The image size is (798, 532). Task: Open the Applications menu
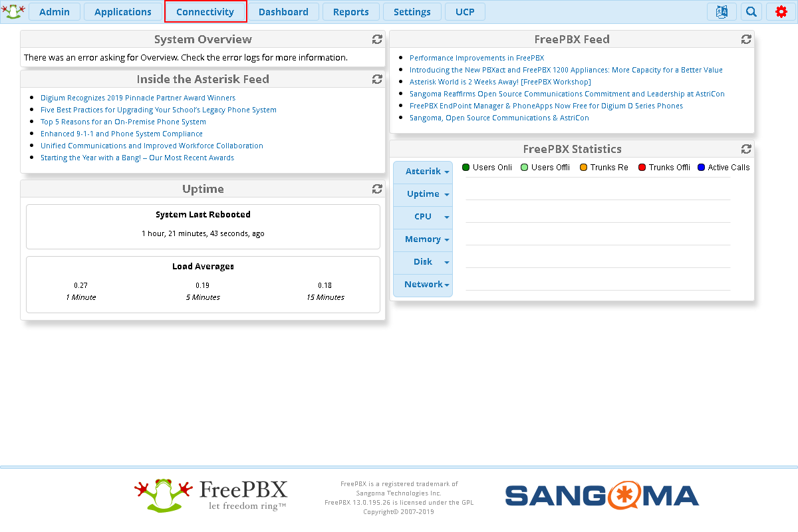123,12
